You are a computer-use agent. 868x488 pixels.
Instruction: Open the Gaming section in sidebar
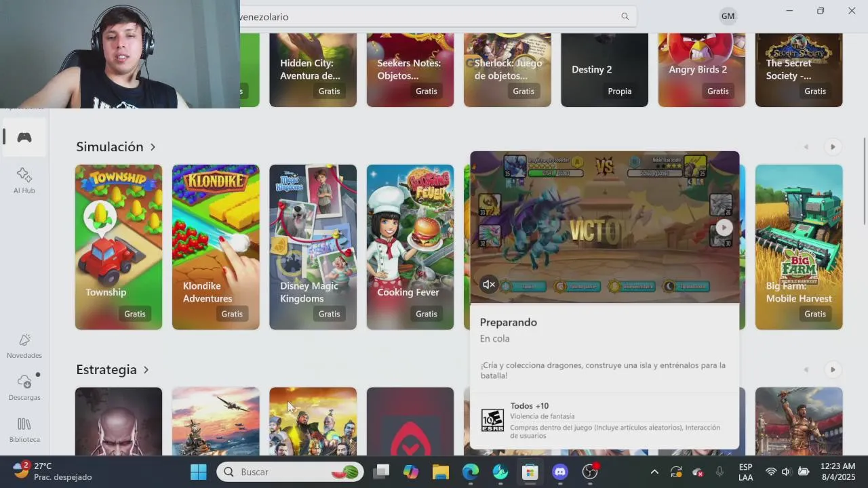pyautogui.click(x=24, y=138)
